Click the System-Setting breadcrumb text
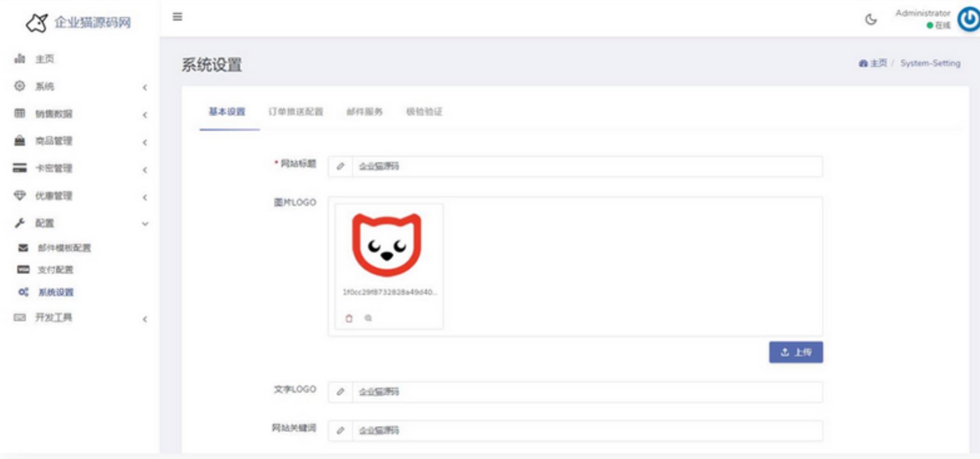The image size is (980, 459). [930, 63]
